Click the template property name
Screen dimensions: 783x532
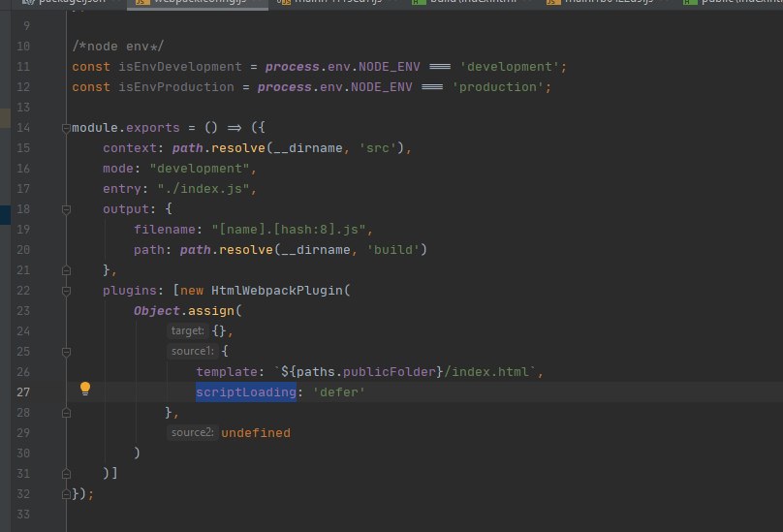[x=227, y=372]
